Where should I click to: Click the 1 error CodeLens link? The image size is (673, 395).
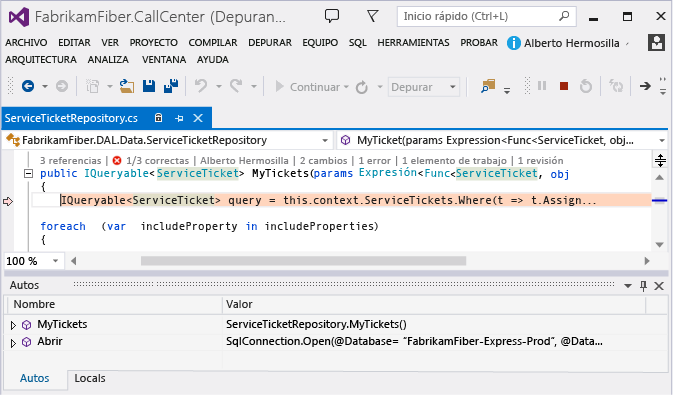(x=375, y=161)
